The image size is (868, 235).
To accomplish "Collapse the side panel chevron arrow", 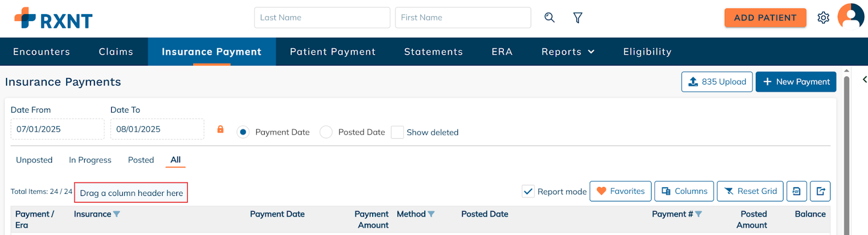I will point(864,80).
